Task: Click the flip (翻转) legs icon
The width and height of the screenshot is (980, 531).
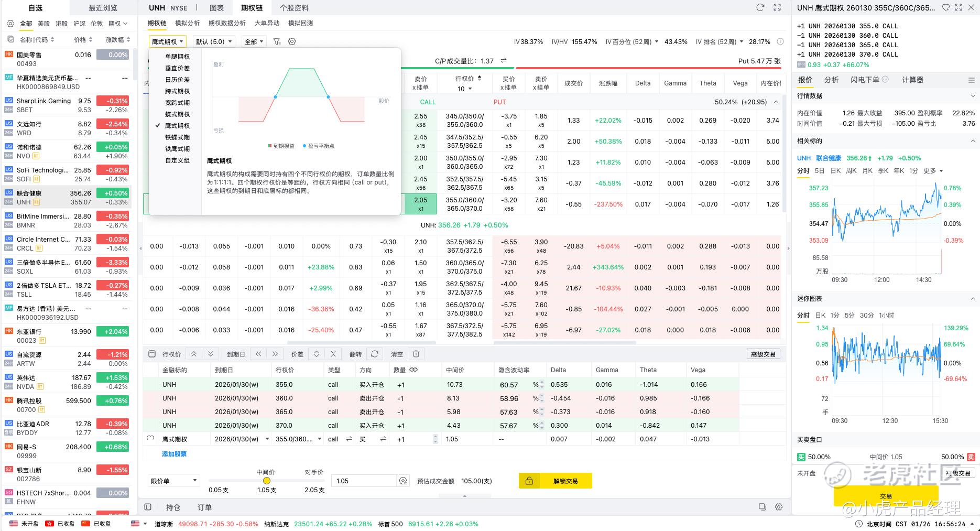Action: tap(374, 354)
